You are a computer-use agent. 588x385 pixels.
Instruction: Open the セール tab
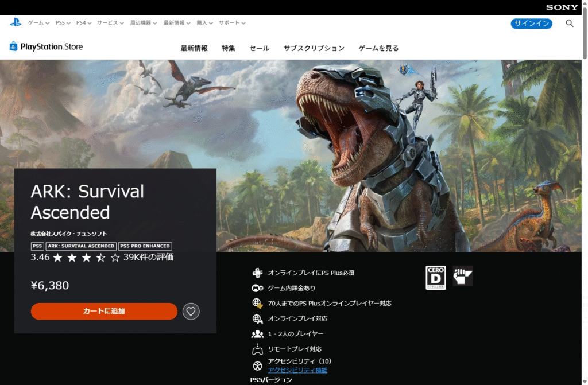click(x=259, y=49)
